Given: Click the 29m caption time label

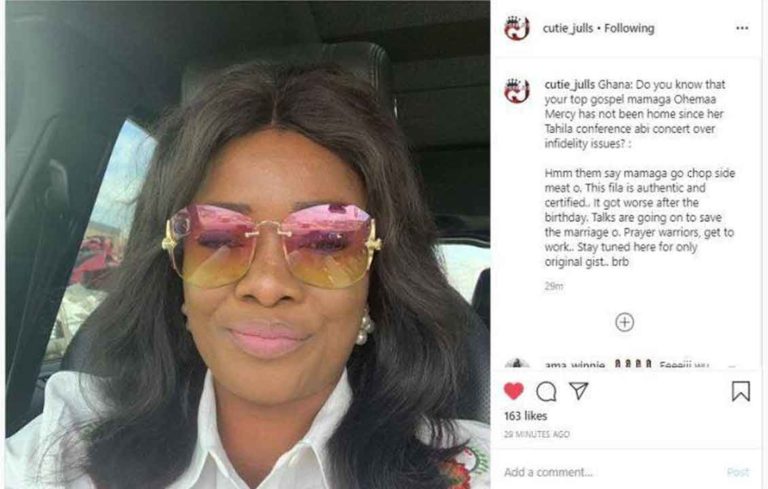Looking at the screenshot, I should [554, 286].
